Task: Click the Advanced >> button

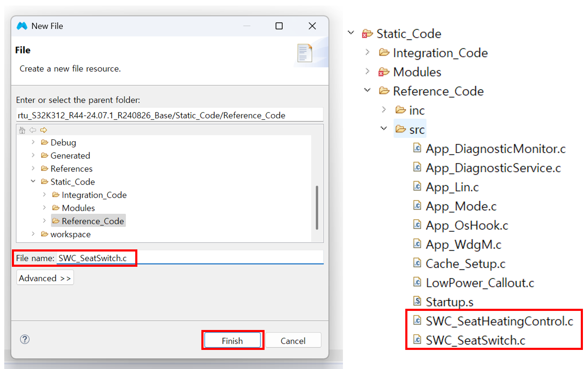Action: click(45, 278)
